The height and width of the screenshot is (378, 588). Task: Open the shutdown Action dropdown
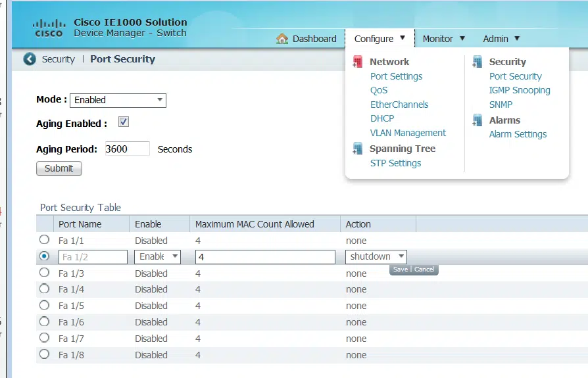tap(376, 256)
